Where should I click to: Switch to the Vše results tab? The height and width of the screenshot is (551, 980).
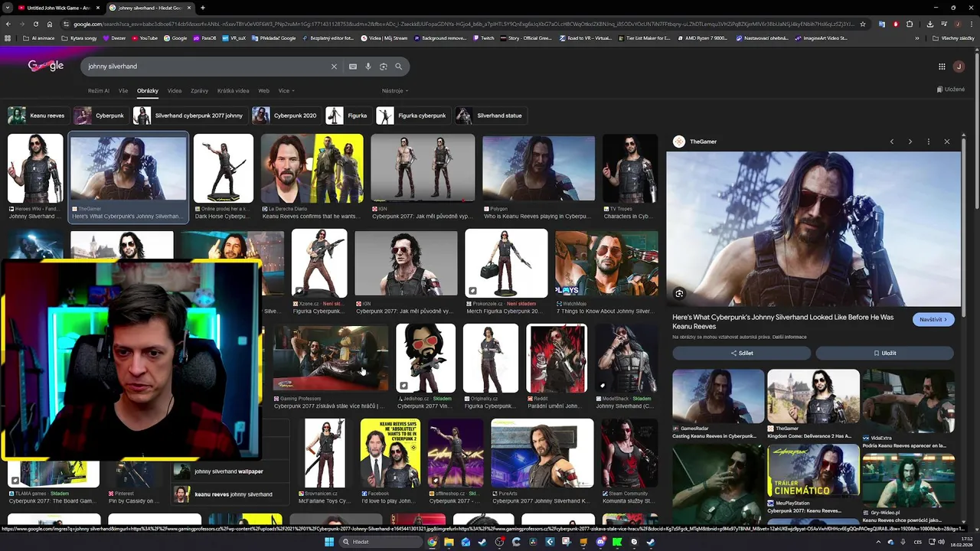point(123,91)
